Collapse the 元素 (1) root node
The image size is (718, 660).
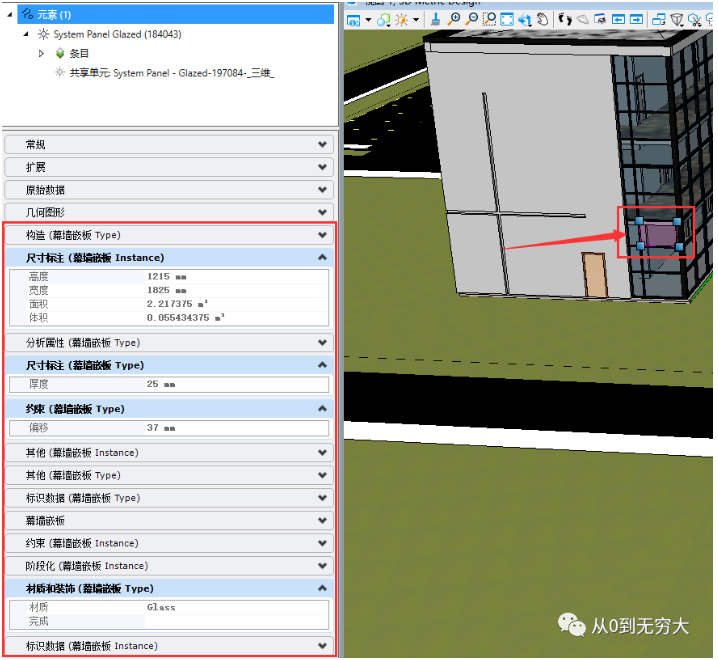[x=10, y=15]
